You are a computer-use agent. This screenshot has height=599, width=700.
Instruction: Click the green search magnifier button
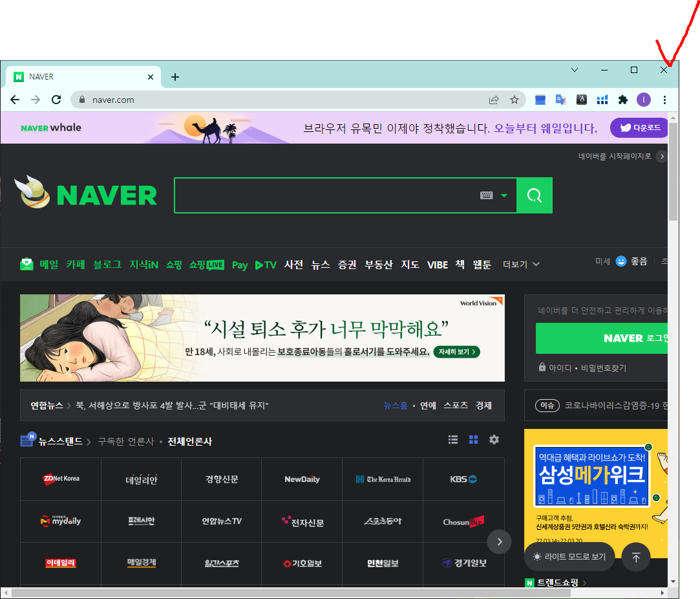[535, 195]
